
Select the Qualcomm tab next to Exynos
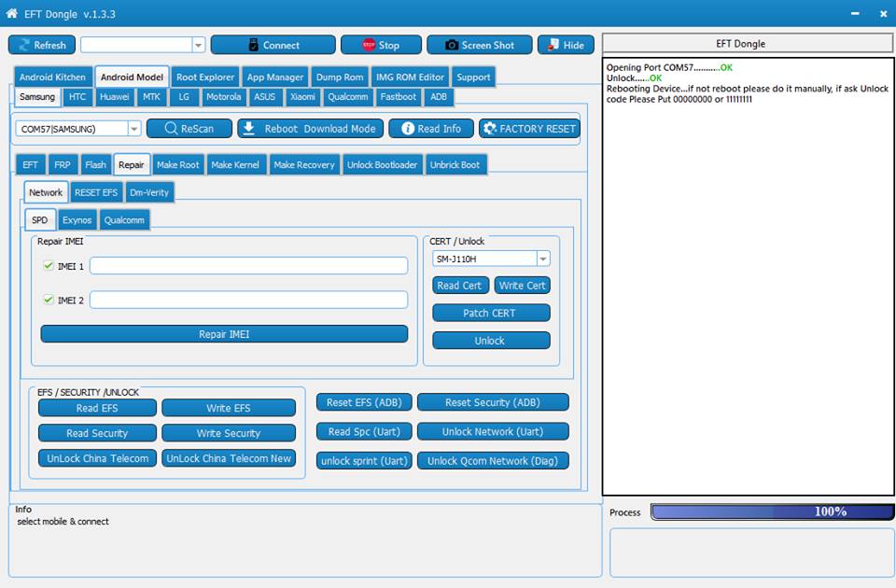click(124, 220)
